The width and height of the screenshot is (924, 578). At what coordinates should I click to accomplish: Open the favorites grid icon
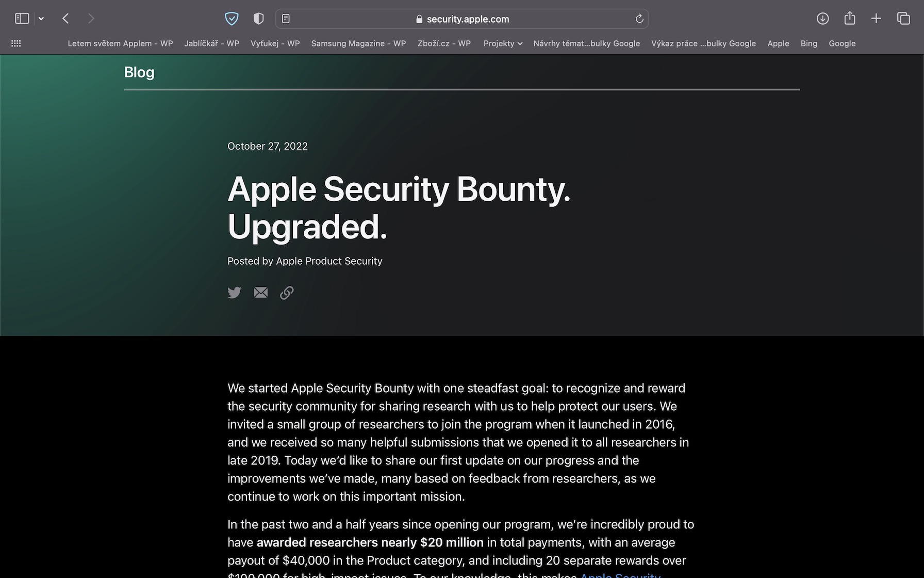coord(16,43)
